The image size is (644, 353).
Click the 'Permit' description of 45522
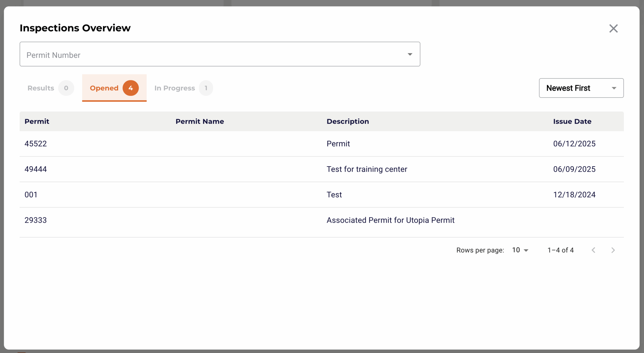click(x=338, y=144)
